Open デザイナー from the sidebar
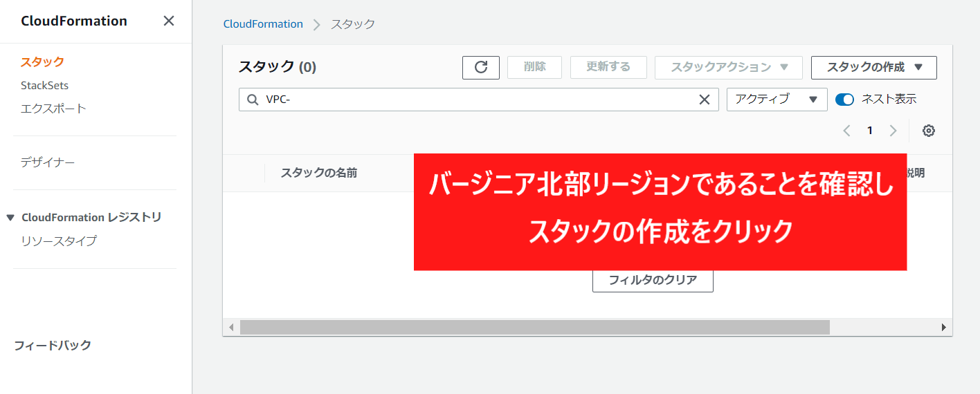 47,162
